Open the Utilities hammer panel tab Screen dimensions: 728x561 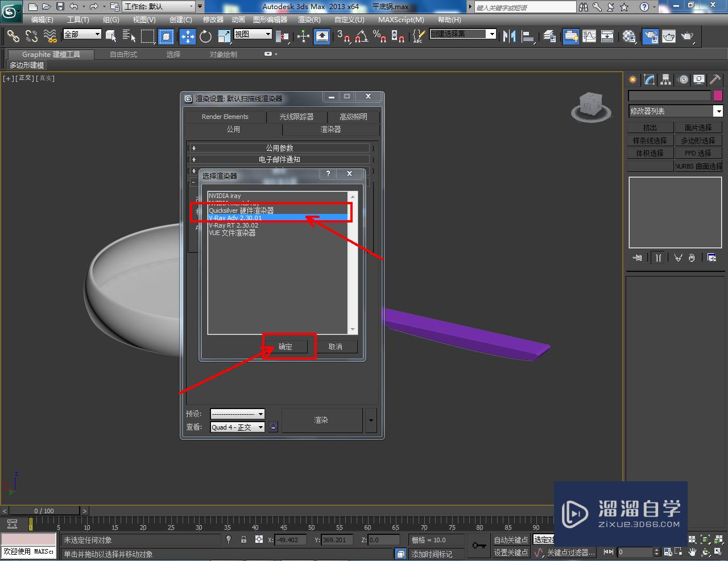point(715,80)
